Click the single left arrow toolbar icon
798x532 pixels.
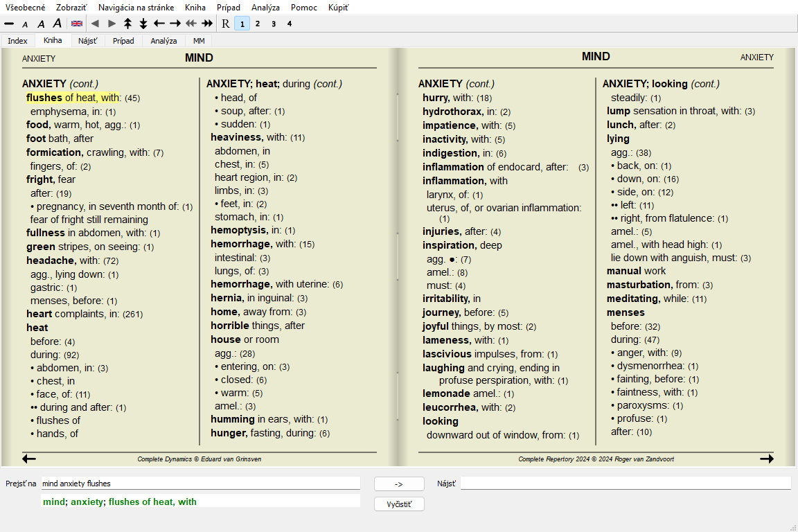159,24
